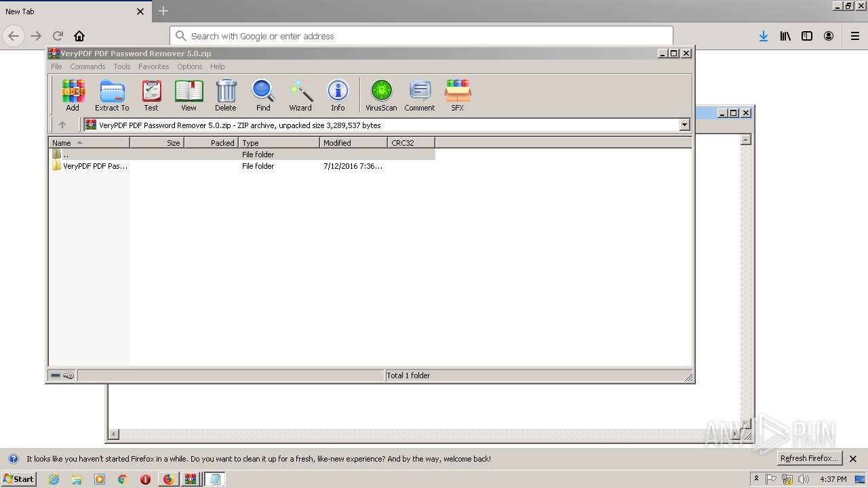Viewport: 868px width, 488px height.
Task: Click the drive and key status icon
Action: coord(62,375)
